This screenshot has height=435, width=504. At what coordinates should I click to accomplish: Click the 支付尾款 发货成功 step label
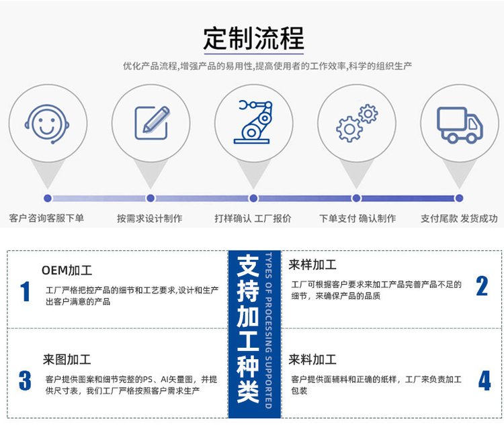coord(459,218)
